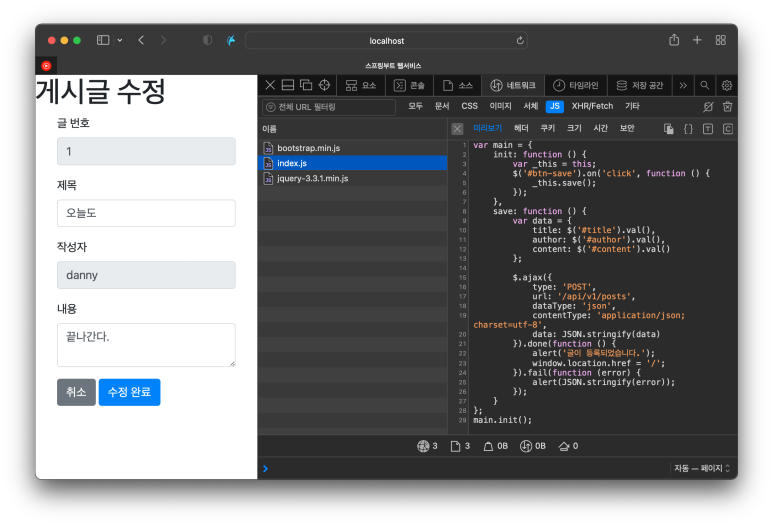Filter network resources by 모두 (All)
The image size is (773, 526).
coord(415,106)
